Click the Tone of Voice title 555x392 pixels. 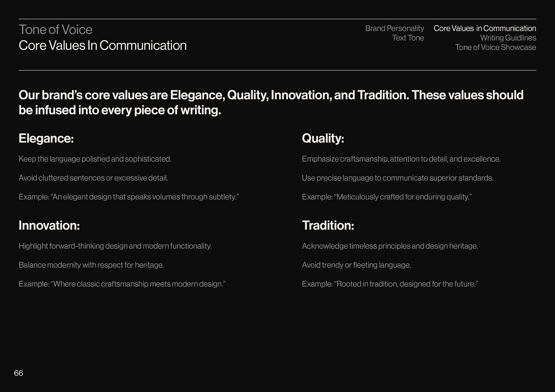(x=55, y=30)
